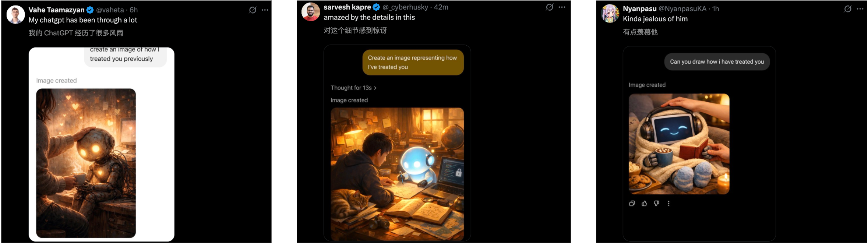Open sarvesh kapre's profile picture

click(x=310, y=12)
